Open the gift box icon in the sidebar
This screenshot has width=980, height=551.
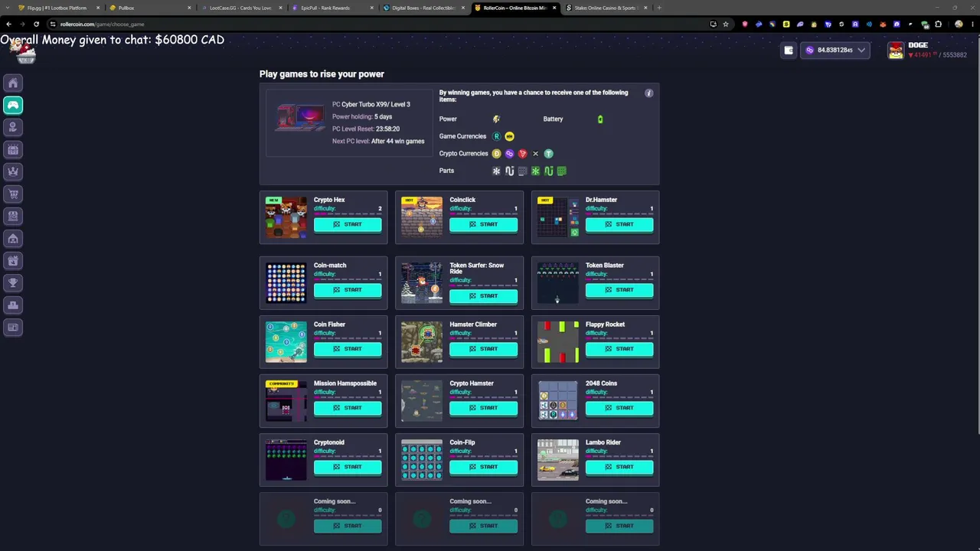(13, 261)
